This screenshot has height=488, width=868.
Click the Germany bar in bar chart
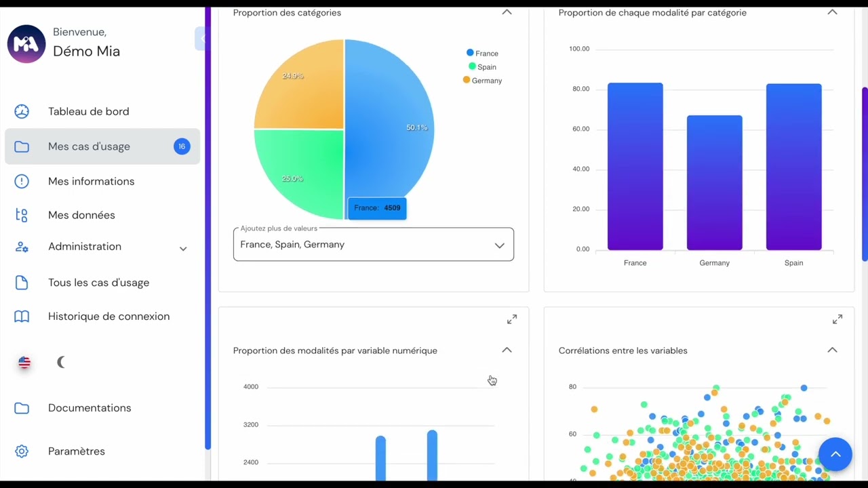click(714, 183)
